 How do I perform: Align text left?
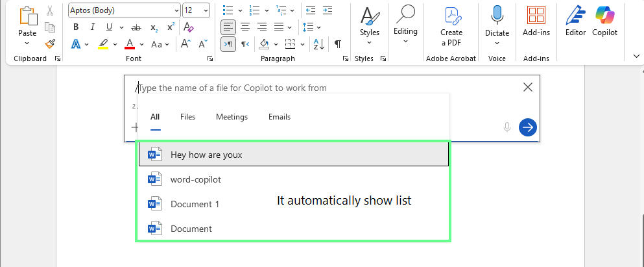(228, 27)
